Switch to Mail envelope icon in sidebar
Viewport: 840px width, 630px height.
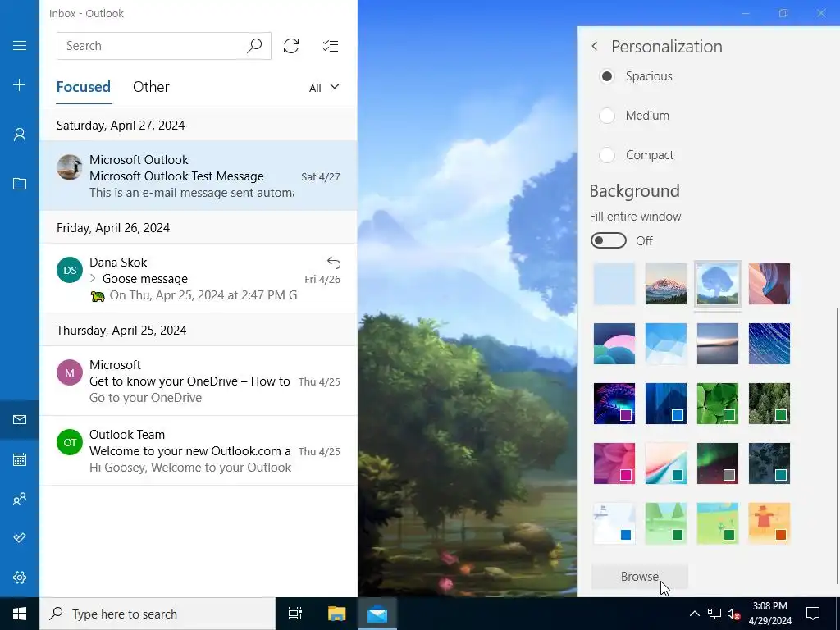coord(20,419)
